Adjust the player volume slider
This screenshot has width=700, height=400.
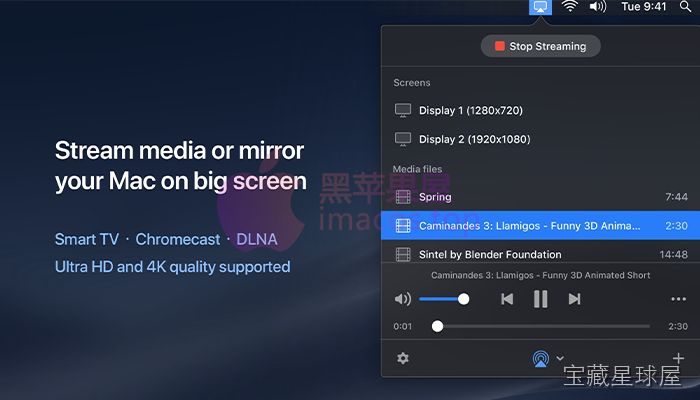[444, 299]
